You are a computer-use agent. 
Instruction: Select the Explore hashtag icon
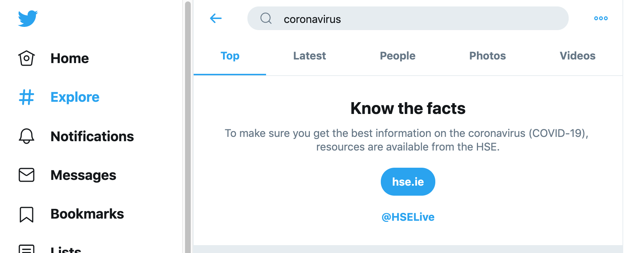(x=27, y=97)
